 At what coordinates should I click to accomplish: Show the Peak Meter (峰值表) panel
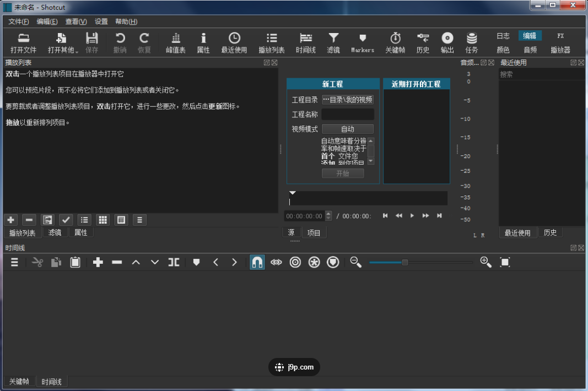coord(175,43)
